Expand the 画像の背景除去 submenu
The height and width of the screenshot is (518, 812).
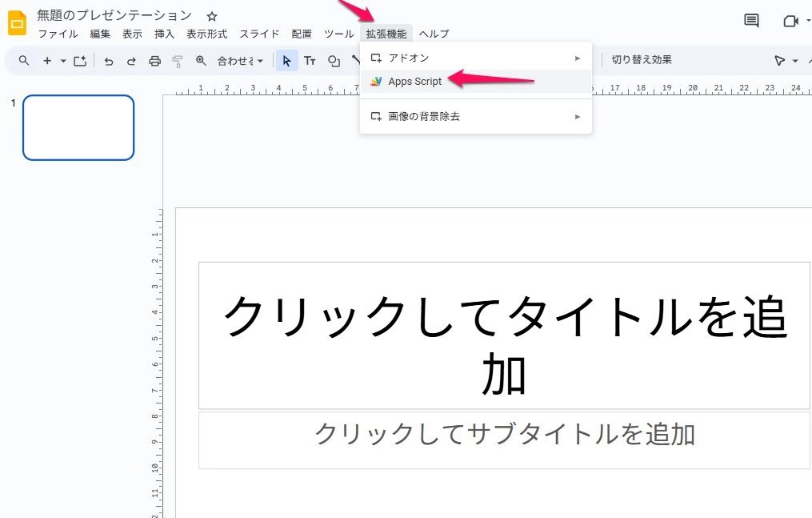pos(476,117)
